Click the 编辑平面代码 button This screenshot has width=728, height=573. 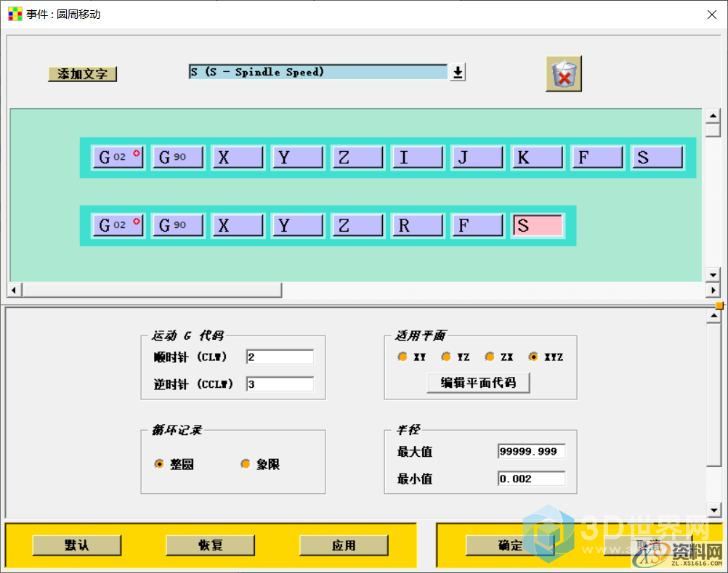click(478, 382)
